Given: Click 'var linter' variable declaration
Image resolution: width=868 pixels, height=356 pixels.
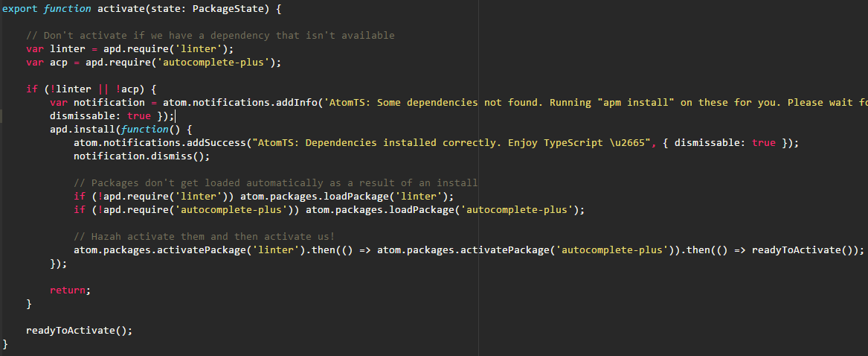Looking at the screenshot, I should pos(56,49).
